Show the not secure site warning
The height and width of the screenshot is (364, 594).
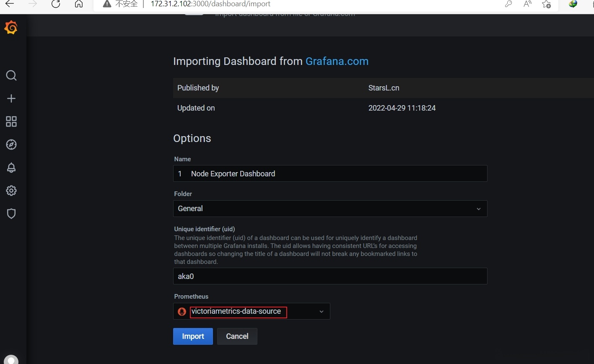coord(120,4)
